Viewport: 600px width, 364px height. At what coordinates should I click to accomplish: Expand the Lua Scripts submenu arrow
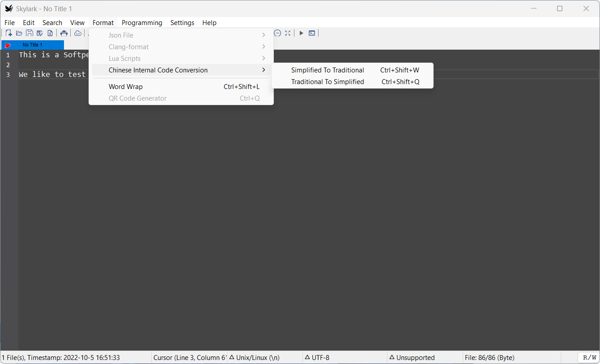(264, 58)
